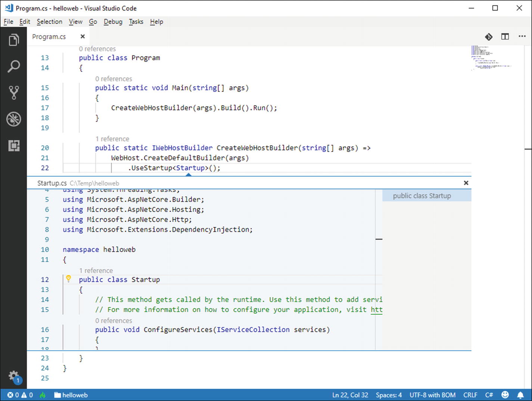
Task: Open the Source Control view
Action: coord(14,93)
